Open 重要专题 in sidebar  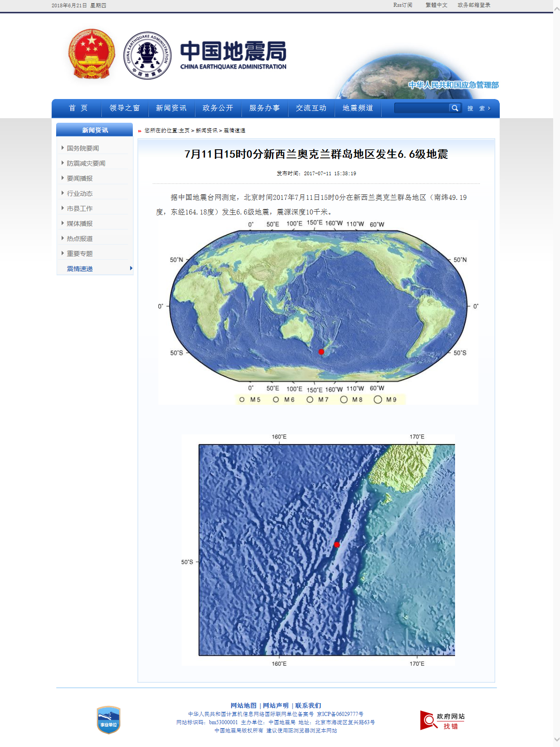(79, 254)
